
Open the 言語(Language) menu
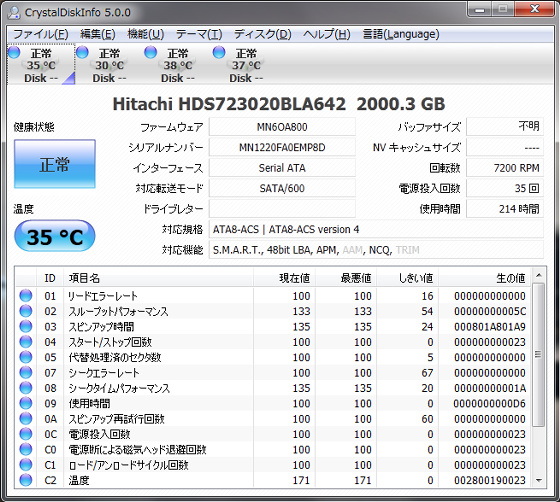point(401,34)
